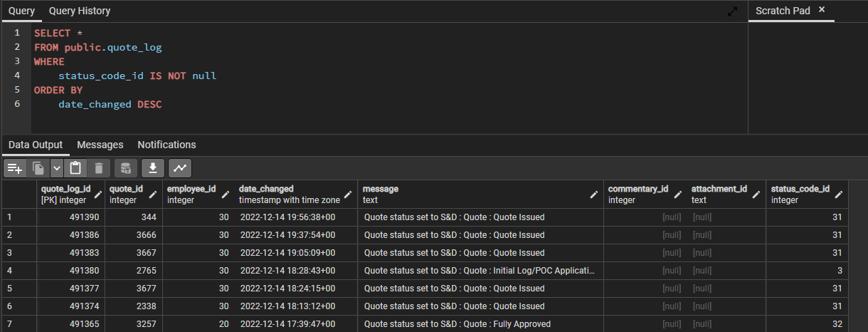Click message cell containing Fully Approved
Screen dimensions: 868x332
pos(480,324)
